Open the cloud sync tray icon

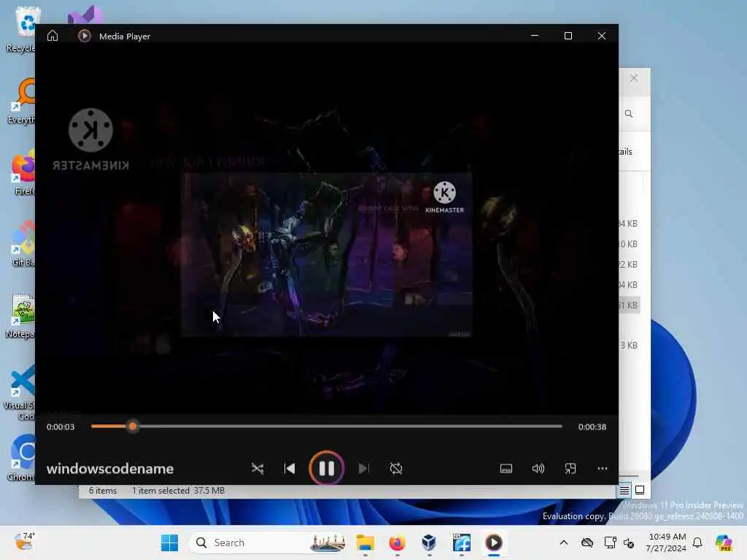pos(587,542)
